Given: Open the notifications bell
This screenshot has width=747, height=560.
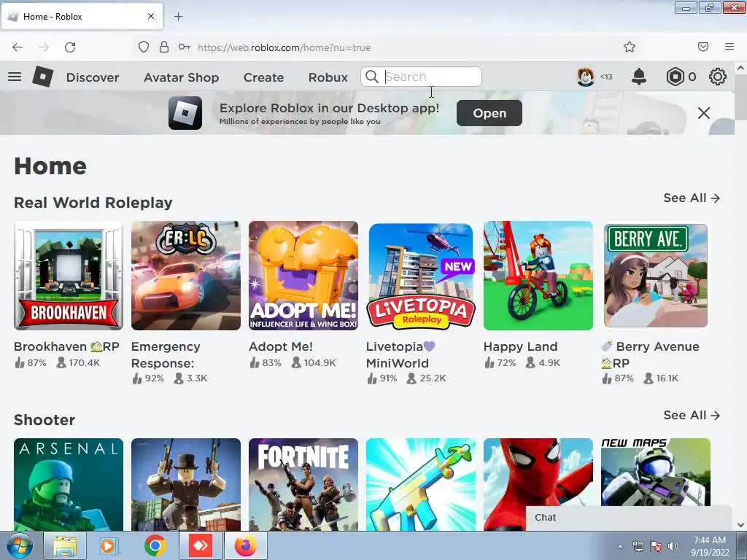Looking at the screenshot, I should [x=639, y=77].
